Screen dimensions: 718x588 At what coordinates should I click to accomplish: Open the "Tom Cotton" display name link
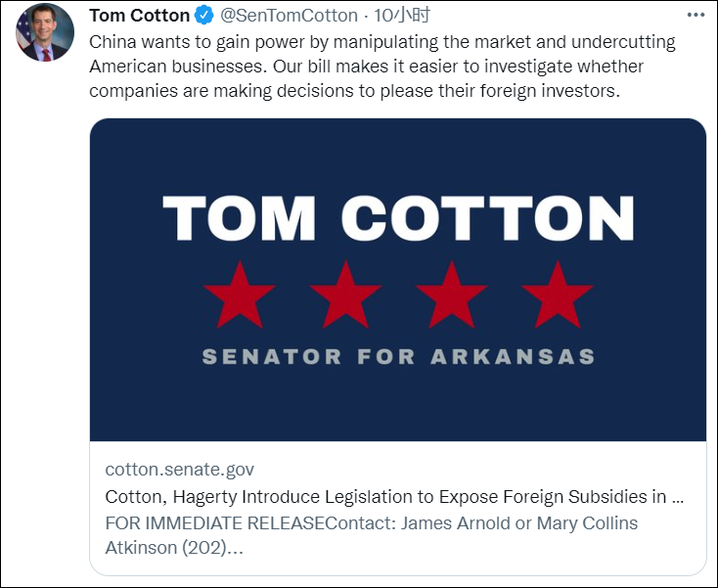[140, 16]
